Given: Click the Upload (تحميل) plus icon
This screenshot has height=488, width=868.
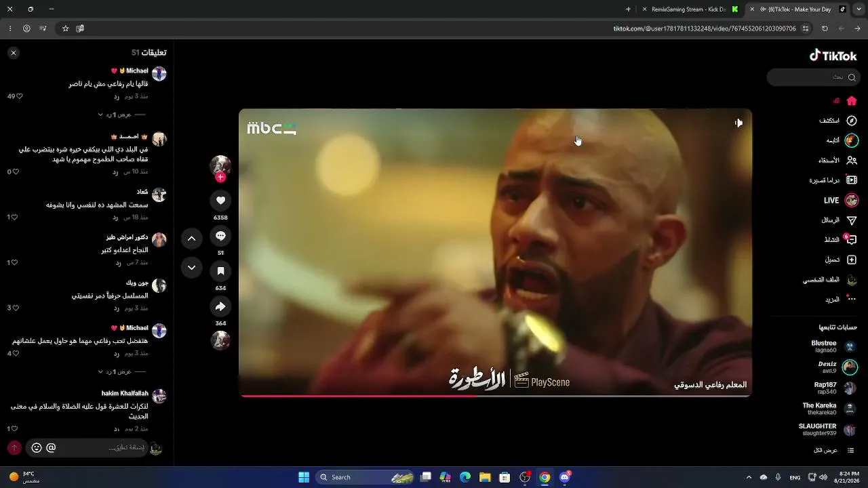Looking at the screenshot, I should coord(852,260).
